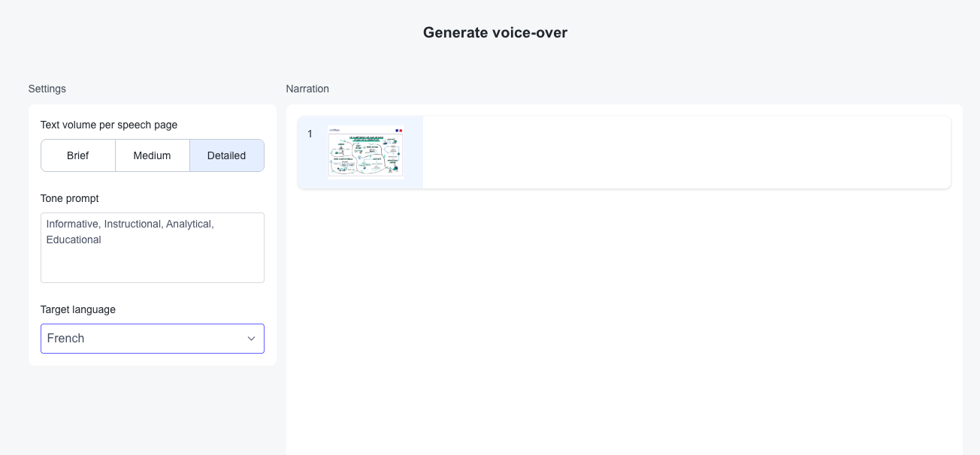The width and height of the screenshot is (980, 455).
Task: Expand the Target language chevron arrow
Action: tap(252, 339)
